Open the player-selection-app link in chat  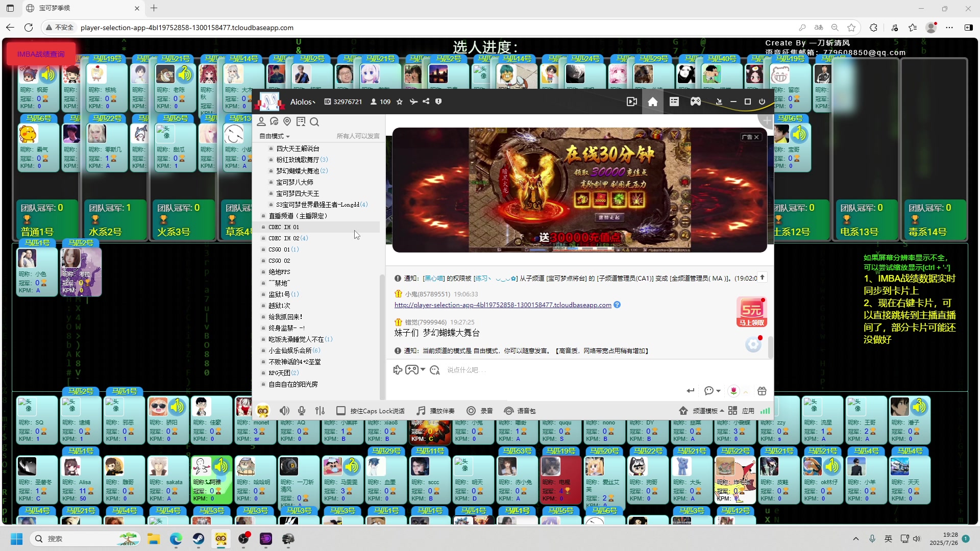pyautogui.click(x=503, y=305)
